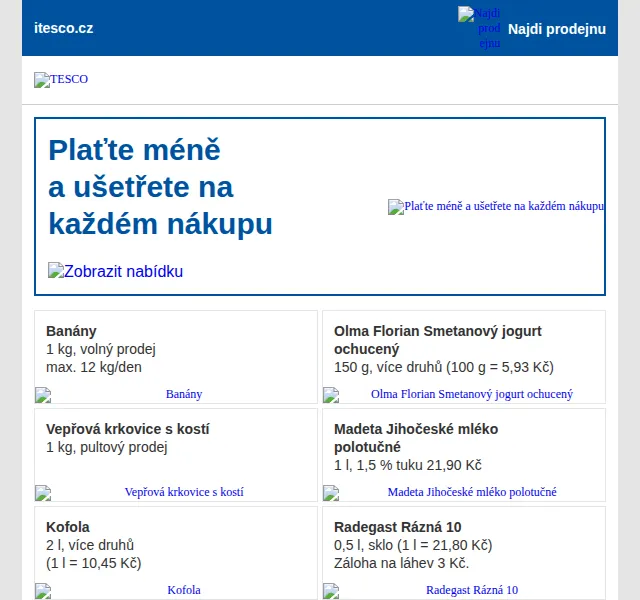
Task: Click the Kofola broken image icon
Action: tap(43, 591)
